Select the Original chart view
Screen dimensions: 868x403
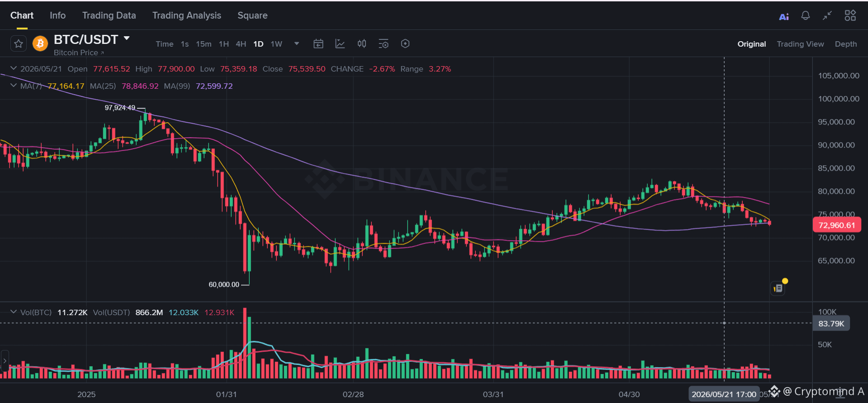pyautogui.click(x=752, y=44)
